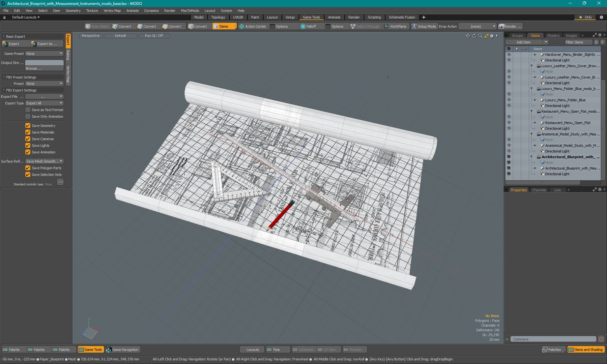Open Game Navigation palette
607x364 pixels.
(122, 350)
